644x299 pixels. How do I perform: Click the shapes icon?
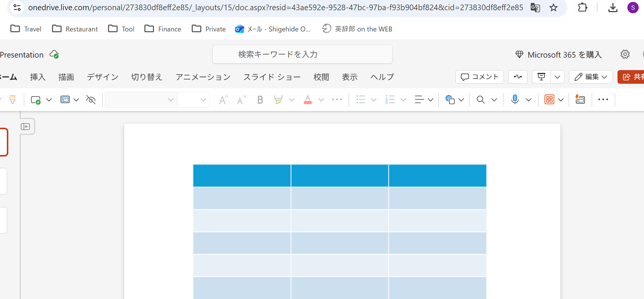450,100
